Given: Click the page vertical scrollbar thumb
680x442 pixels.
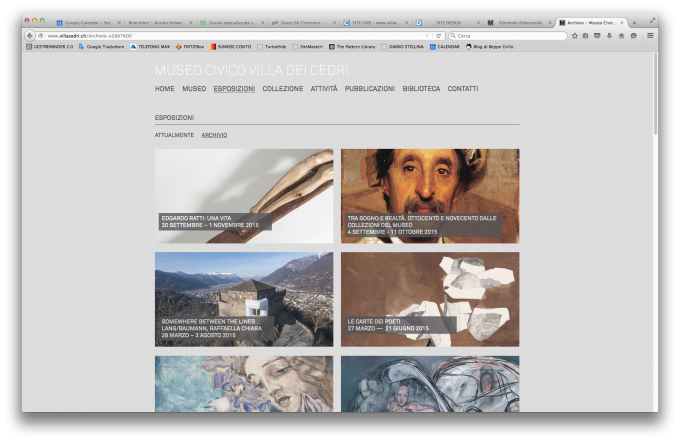Looking at the screenshot, I should pos(655,93).
